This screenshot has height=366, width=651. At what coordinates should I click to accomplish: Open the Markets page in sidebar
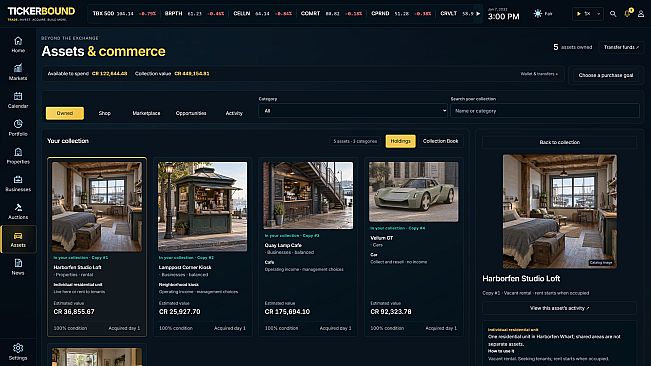(x=18, y=72)
